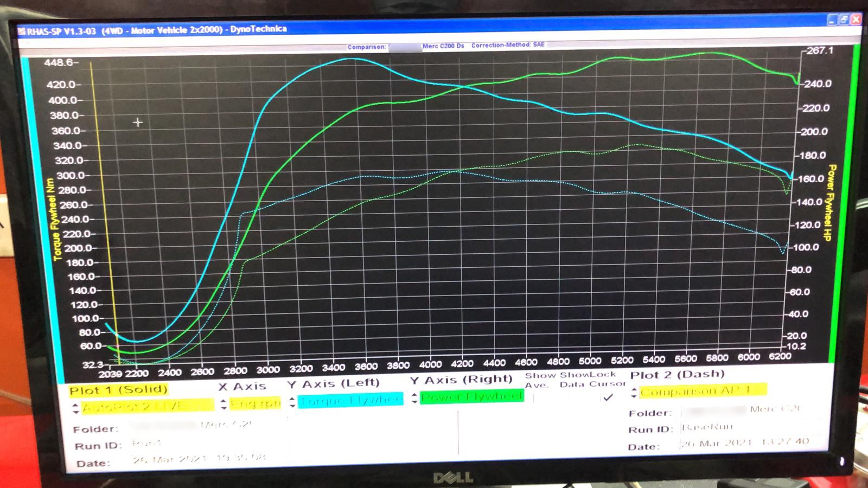Open the AutoPlot 2 LIVE plot selector
This screenshot has width=868, height=488.
[148, 406]
